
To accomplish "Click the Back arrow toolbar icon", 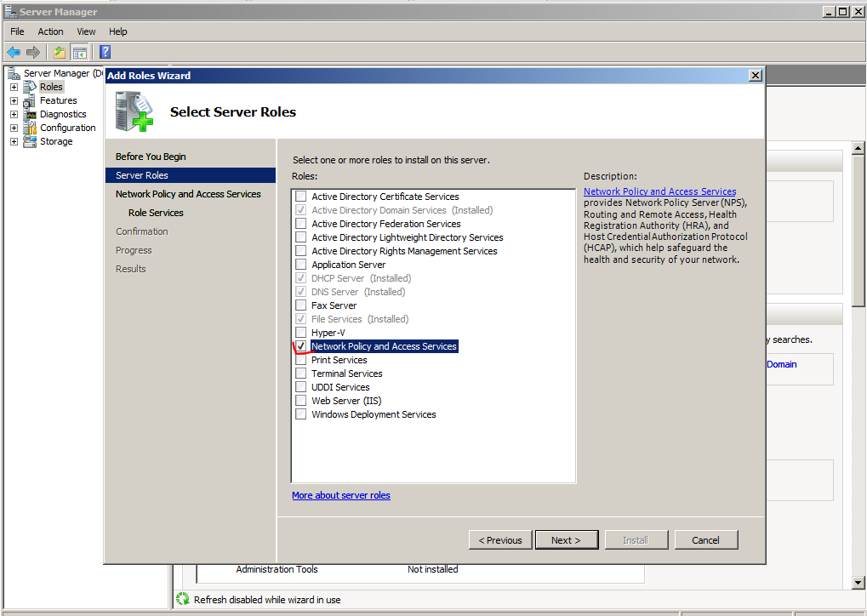I will tap(14, 53).
